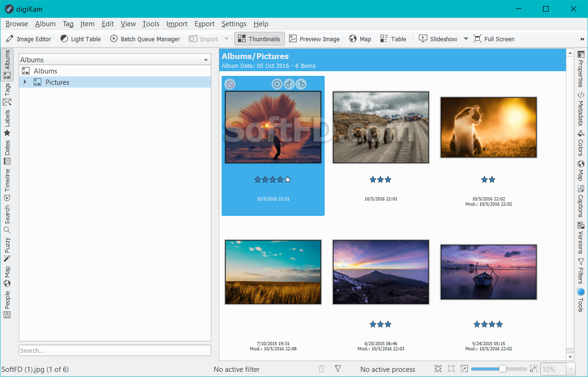Click the play overlay on selected thumbnail
The image size is (588, 377).
(x=277, y=84)
